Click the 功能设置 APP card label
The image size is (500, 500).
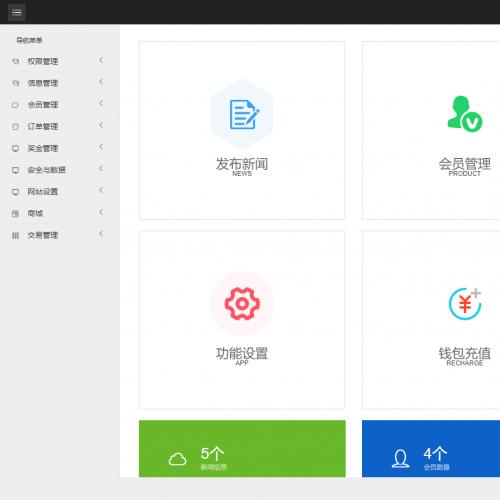(242, 356)
